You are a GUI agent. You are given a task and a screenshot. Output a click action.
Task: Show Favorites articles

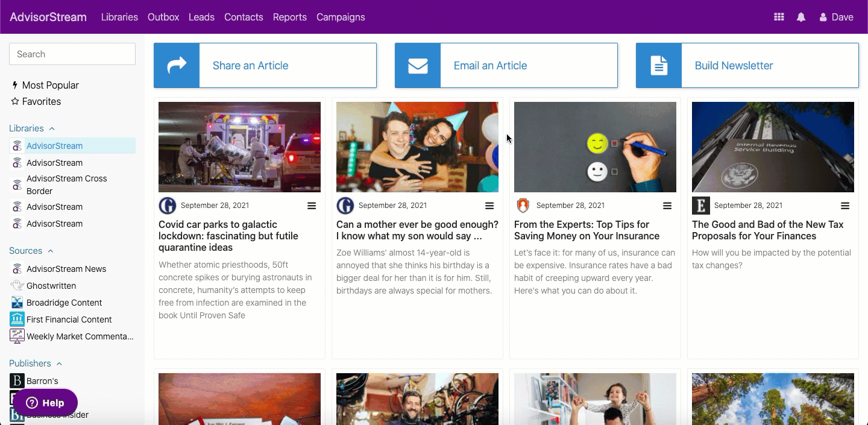point(36,102)
